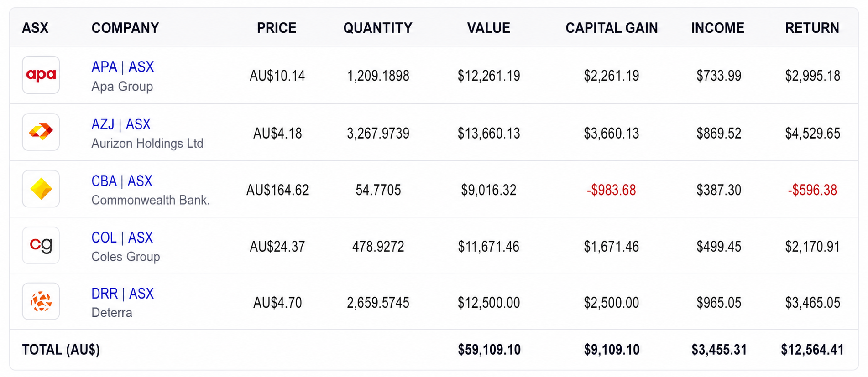Screen dimensions: 868x377
Task: Select the Commonwealth Bank. company name
Action: pos(151,201)
